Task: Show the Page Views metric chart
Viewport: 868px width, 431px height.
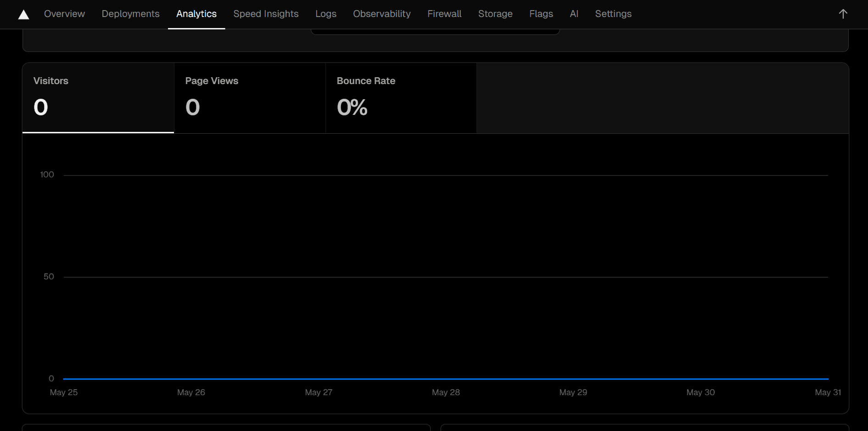Action: 249,98
